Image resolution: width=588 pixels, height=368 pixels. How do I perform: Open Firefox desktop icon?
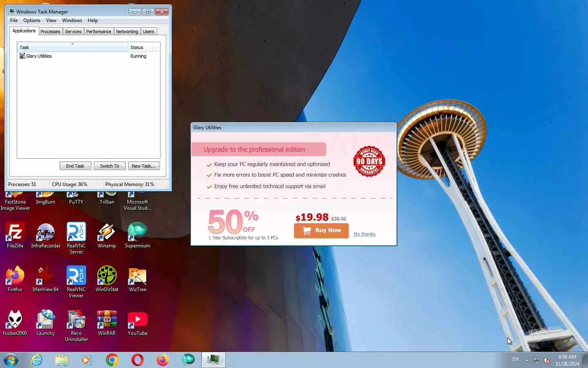(x=15, y=279)
